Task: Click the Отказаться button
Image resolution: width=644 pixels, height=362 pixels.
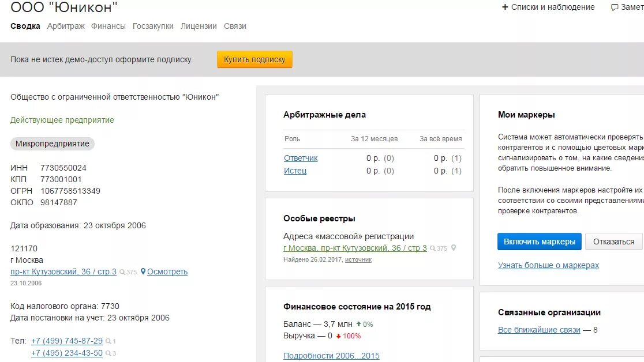Action: click(613, 242)
